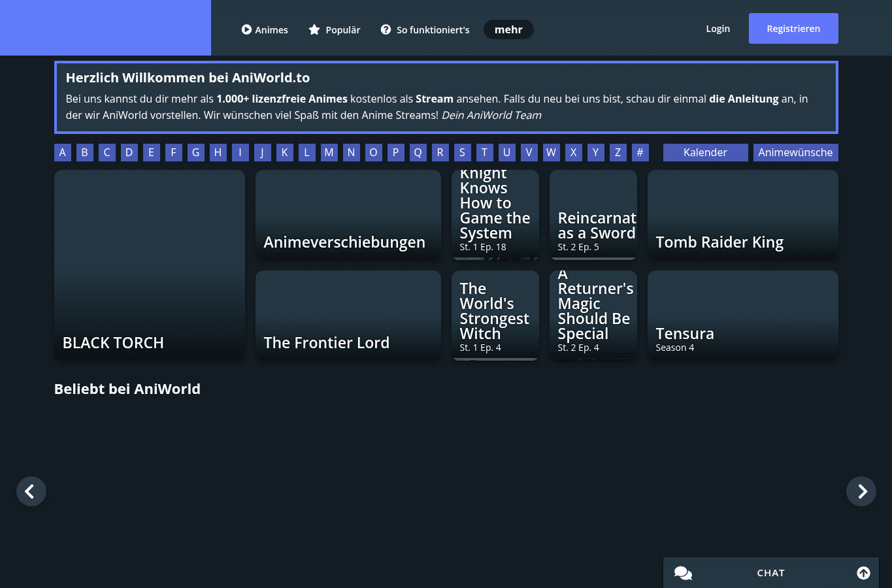
Task: Expand chat with the up arrow icon
Action: 863,573
